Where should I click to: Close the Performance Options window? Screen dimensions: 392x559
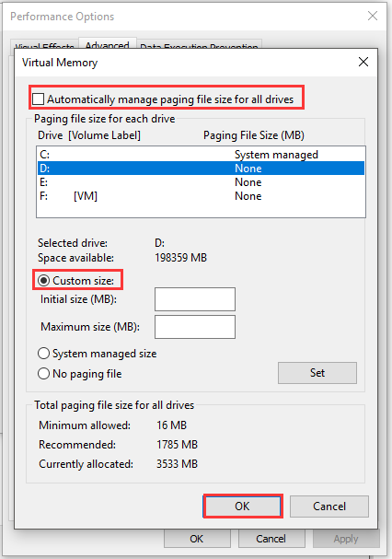click(x=373, y=16)
